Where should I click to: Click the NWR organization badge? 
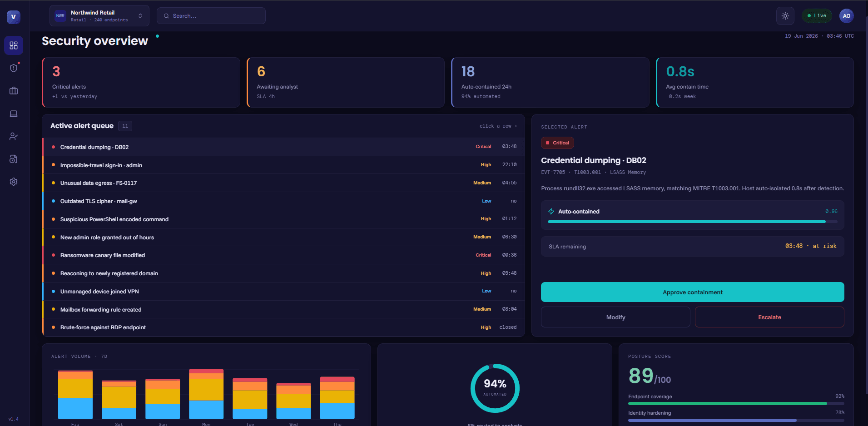coord(60,16)
